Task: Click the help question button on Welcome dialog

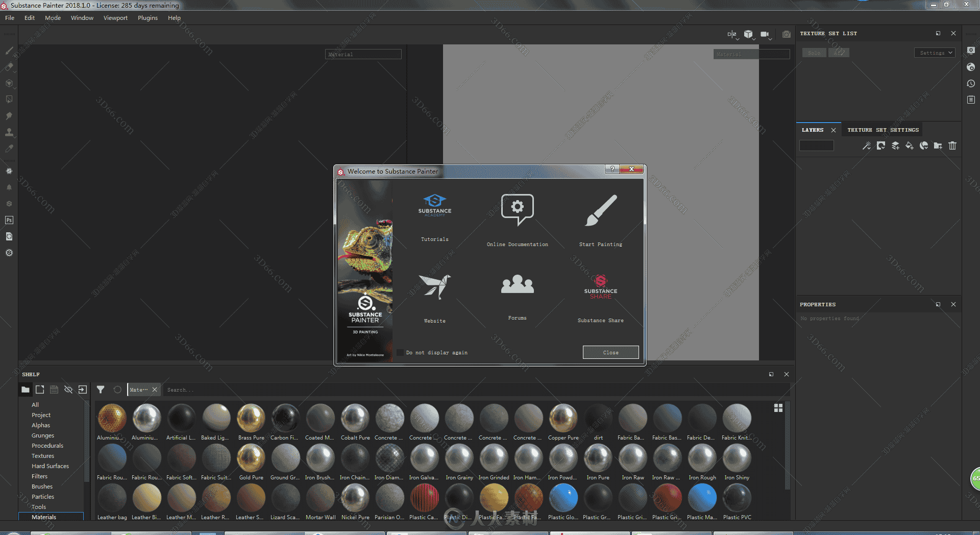Action: 612,169
